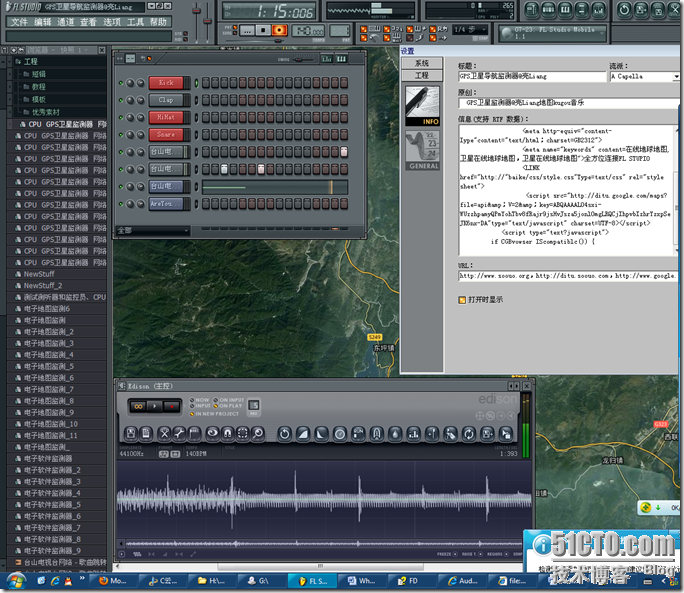Click the Edison zoom magnifier icon
Viewport: 684px width, 593px height.
click(x=258, y=433)
